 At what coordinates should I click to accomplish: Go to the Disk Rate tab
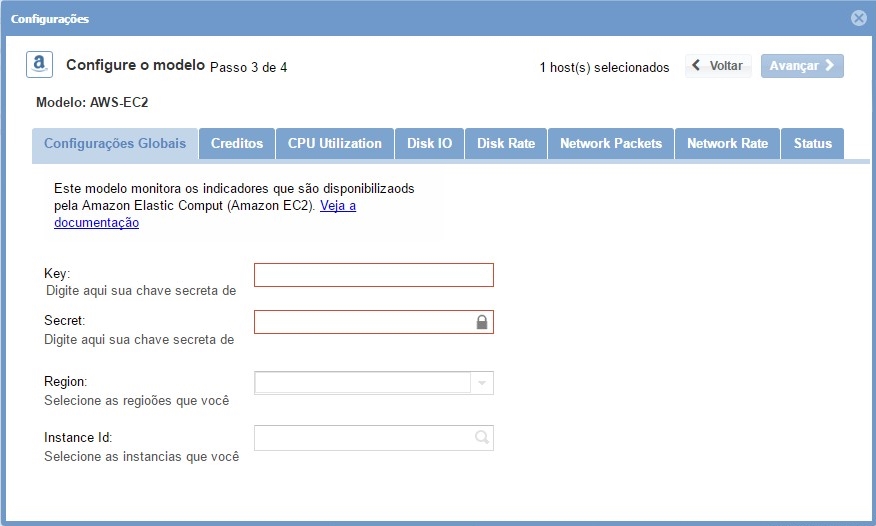click(x=506, y=144)
